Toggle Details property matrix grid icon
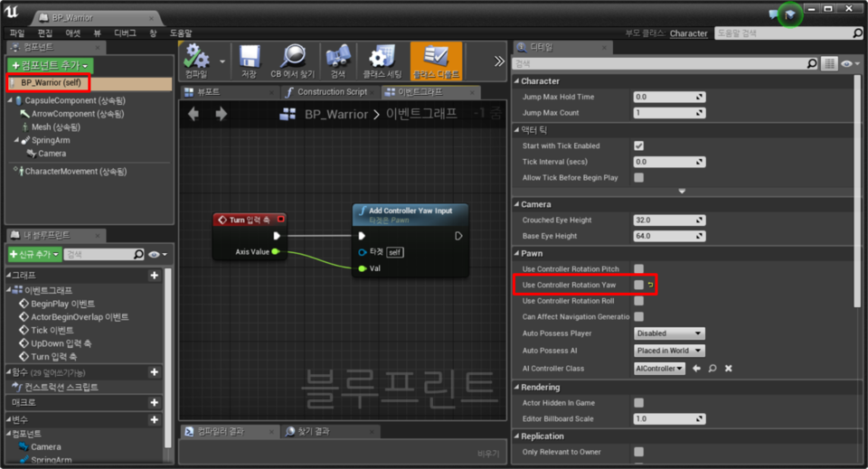Image resolution: width=868 pixels, height=469 pixels. click(x=829, y=63)
